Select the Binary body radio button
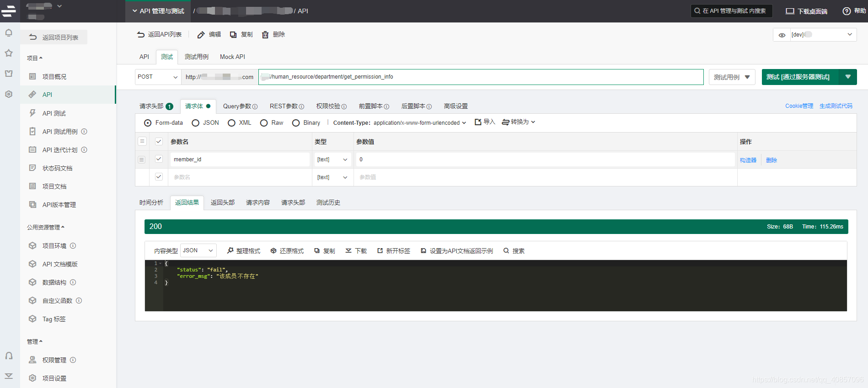The height and width of the screenshot is (388, 868). 296,123
